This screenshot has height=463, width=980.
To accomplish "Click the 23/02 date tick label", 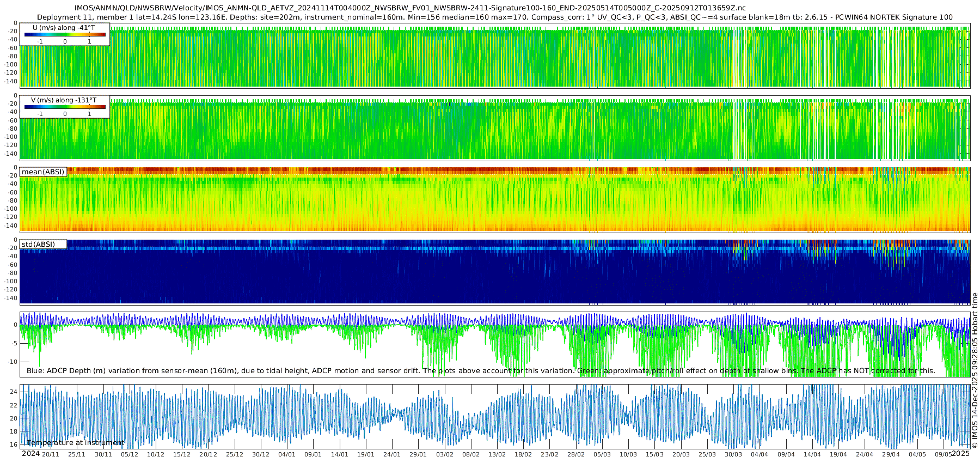I will point(550,454).
